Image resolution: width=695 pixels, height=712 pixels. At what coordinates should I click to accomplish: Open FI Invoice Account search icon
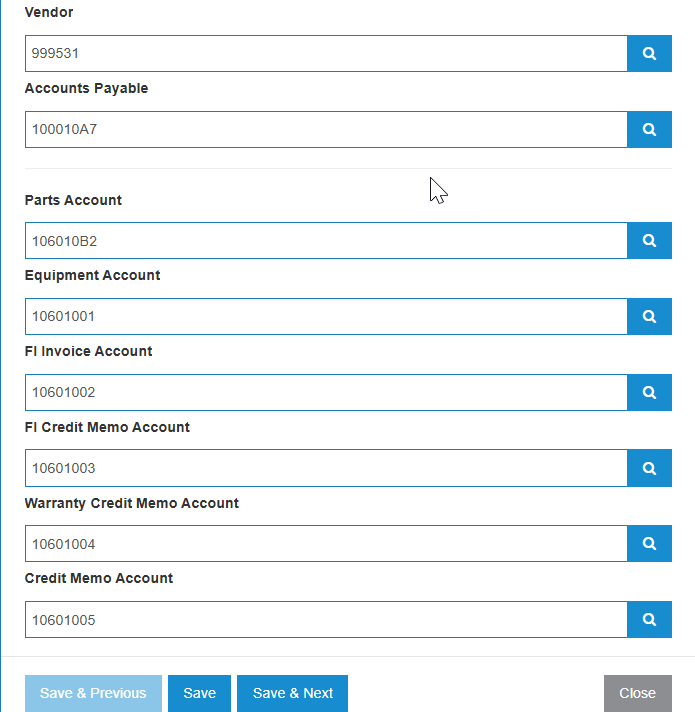[649, 392]
